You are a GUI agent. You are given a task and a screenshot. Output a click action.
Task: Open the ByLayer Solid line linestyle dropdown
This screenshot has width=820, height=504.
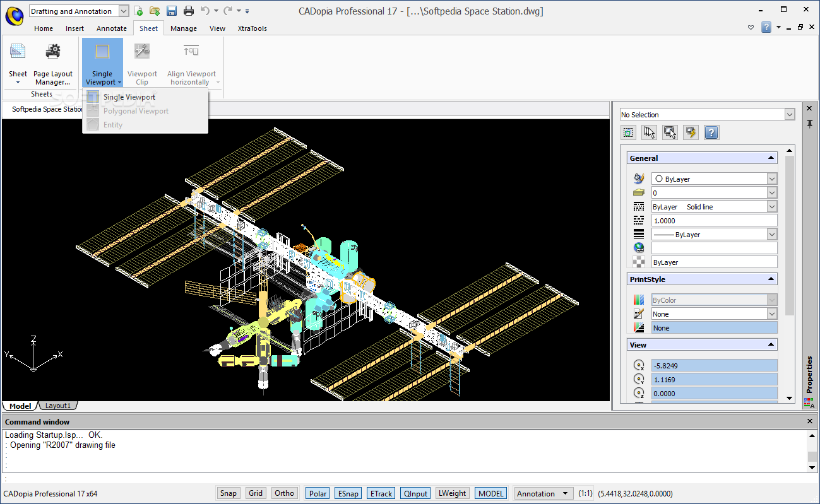(772, 207)
